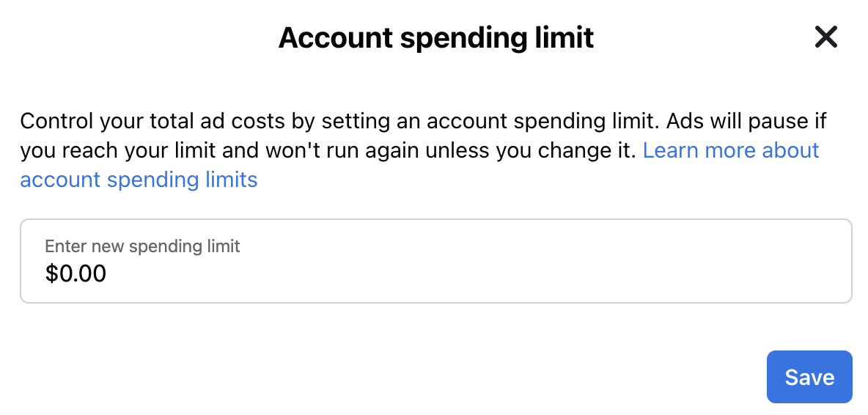Click the description paragraph about ad costs

tap(424, 150)
